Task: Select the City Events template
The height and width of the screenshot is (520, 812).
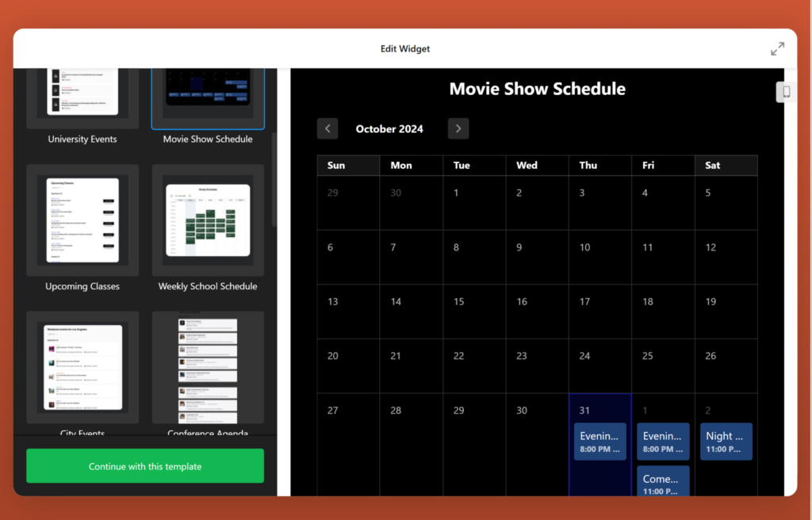Action: click(x=82, y=367)
